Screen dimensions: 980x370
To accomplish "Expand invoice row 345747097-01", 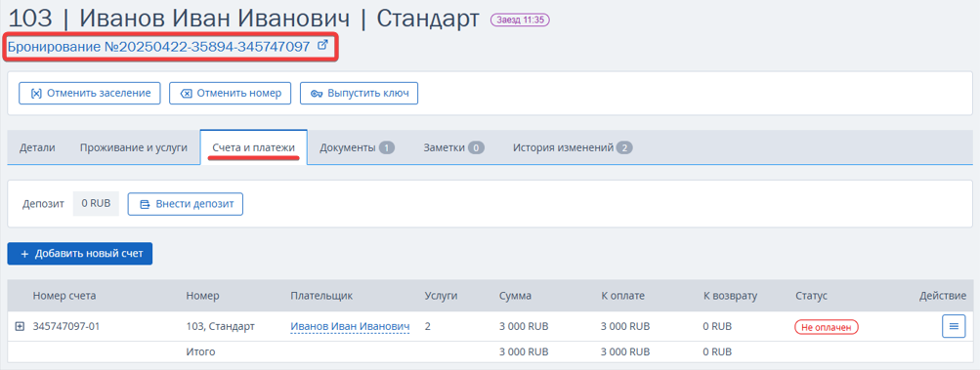I will point(20,326).
